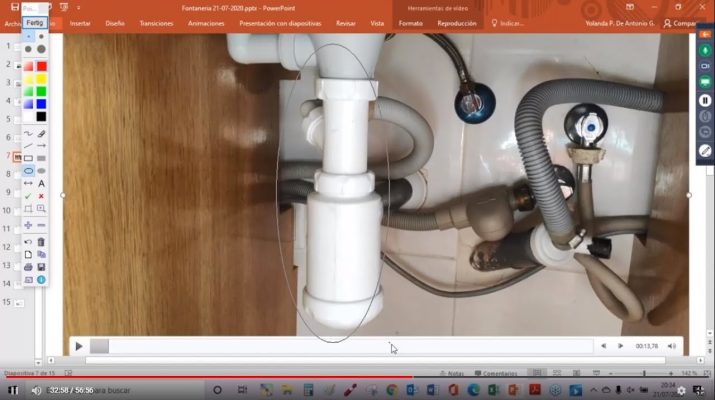Play the embedded slide video

[79, 346]
